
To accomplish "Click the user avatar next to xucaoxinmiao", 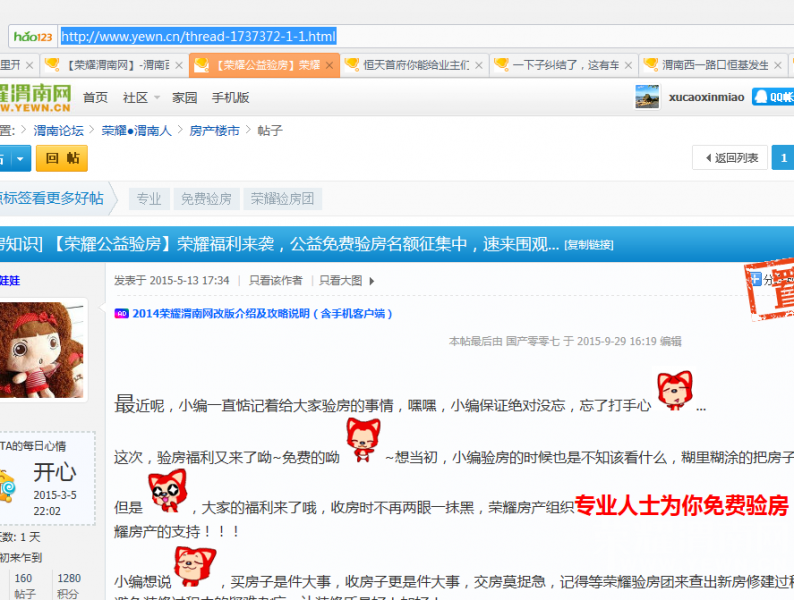I will coord(647,97).
